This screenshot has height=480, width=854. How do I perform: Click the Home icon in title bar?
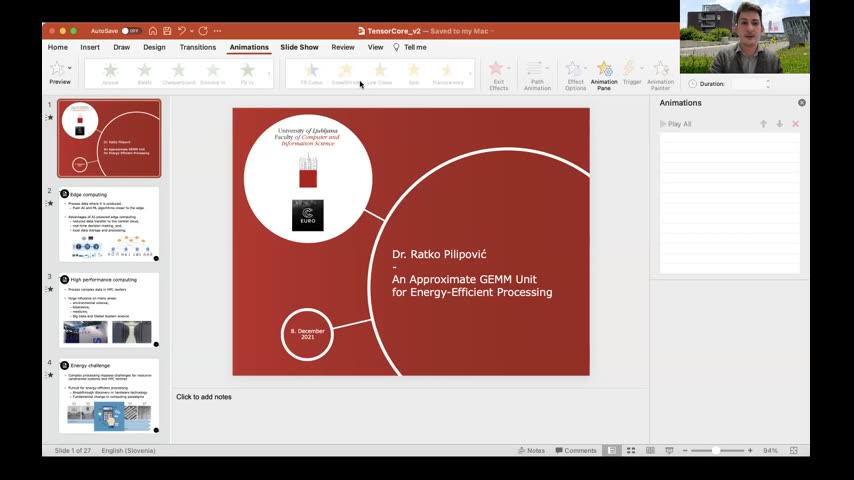click(153, 31)
